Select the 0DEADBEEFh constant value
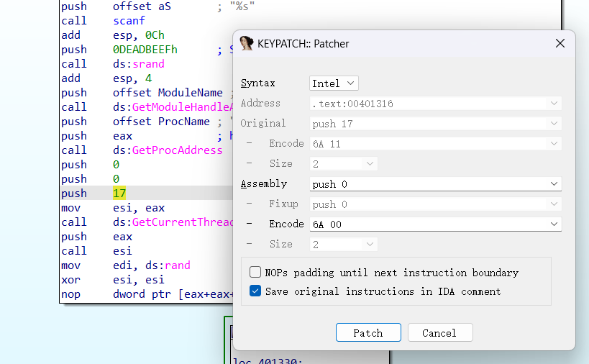This screenshot has height=364, width=589. 145,50
